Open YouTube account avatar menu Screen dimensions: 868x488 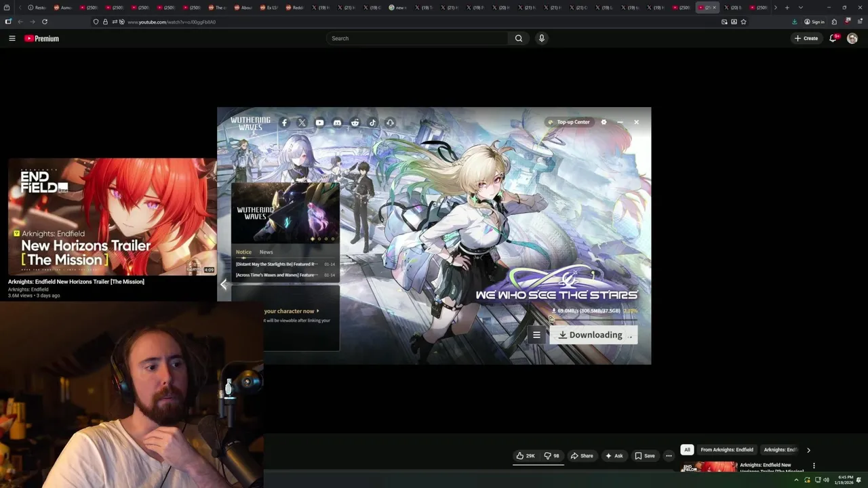tap(852, 39)
